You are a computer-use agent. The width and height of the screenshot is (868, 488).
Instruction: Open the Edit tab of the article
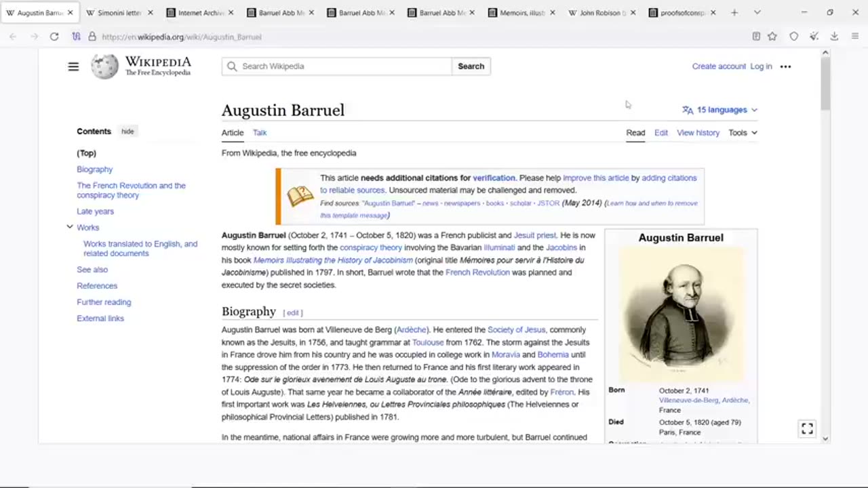pos(661,133)
